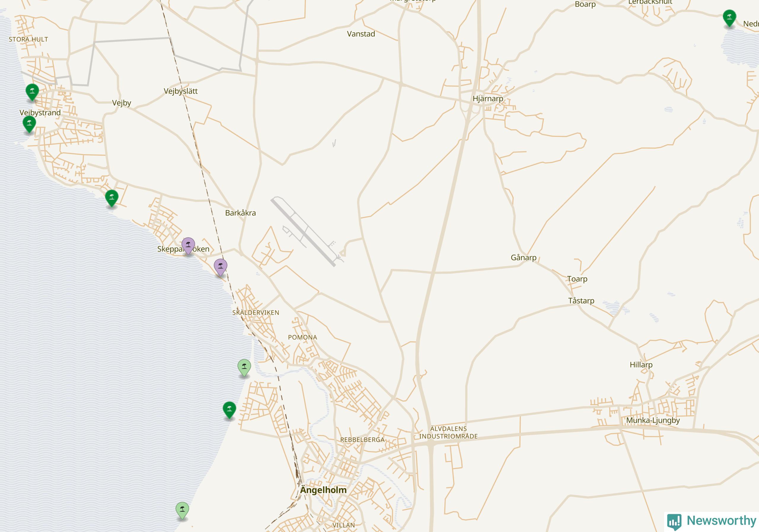Click the POMONA district label
Viewport: 759px width, 532px height.
tap(302, 337)
